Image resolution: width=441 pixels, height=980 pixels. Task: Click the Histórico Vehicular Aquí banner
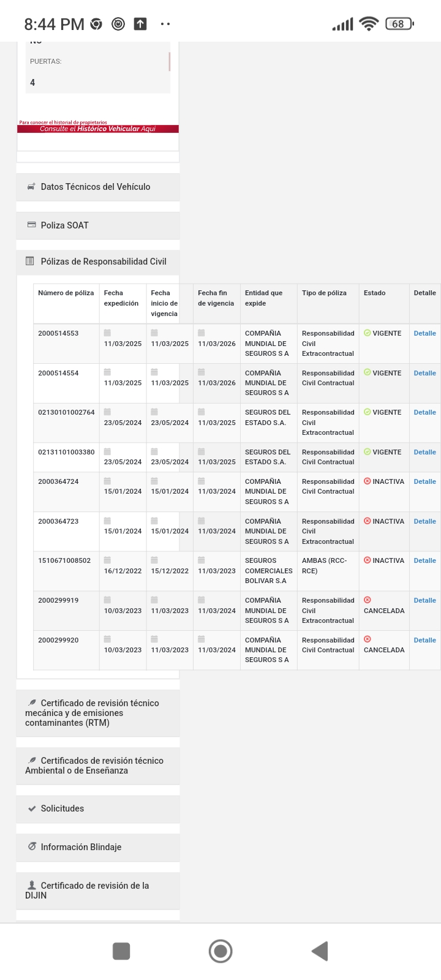coord(98,129)
